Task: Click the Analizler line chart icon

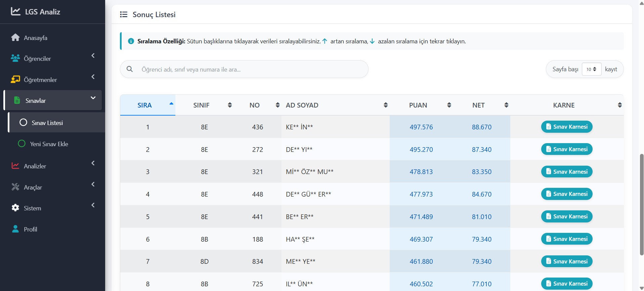Action: (15, 166)
